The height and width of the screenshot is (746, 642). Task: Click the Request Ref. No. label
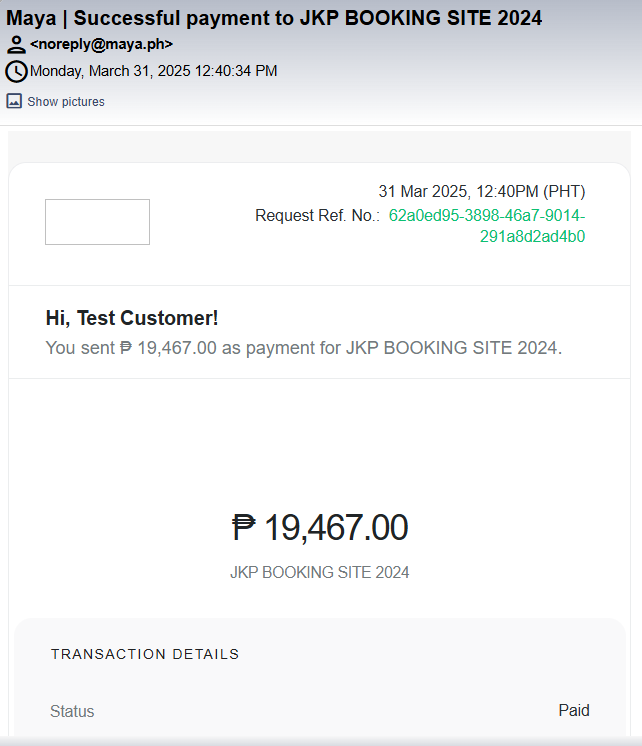[x=317, y=216]
